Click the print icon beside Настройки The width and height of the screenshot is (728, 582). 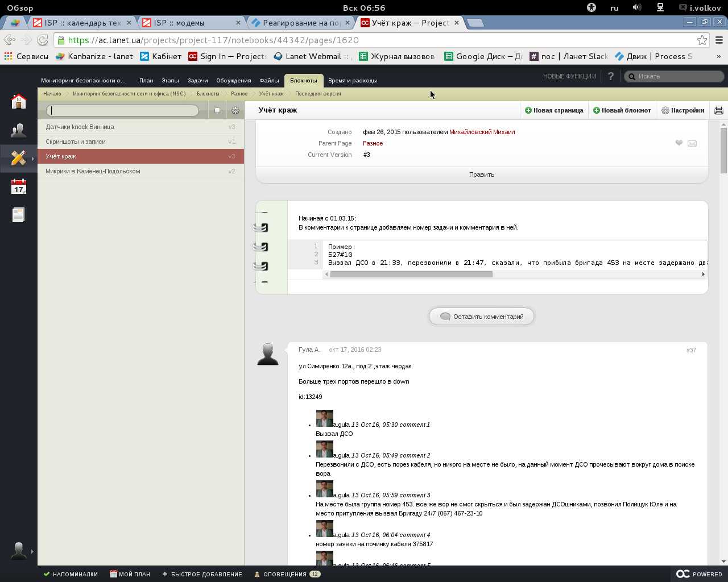pyautogui.click(x=719, y=110)
